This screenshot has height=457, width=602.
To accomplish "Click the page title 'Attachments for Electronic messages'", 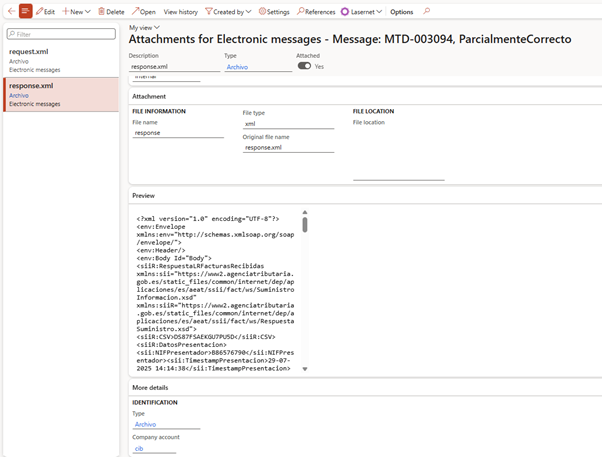I will pyautogui.click(x=225, y=39).
